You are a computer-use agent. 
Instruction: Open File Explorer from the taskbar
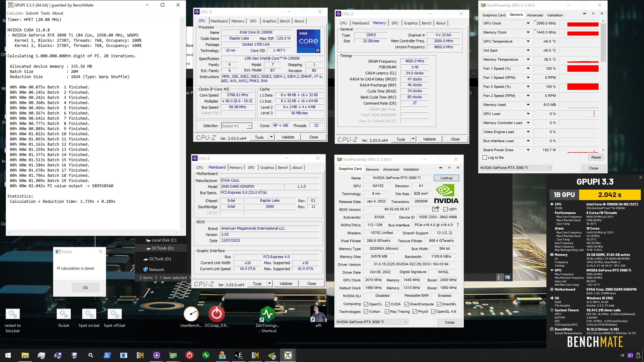pos(25,355)
